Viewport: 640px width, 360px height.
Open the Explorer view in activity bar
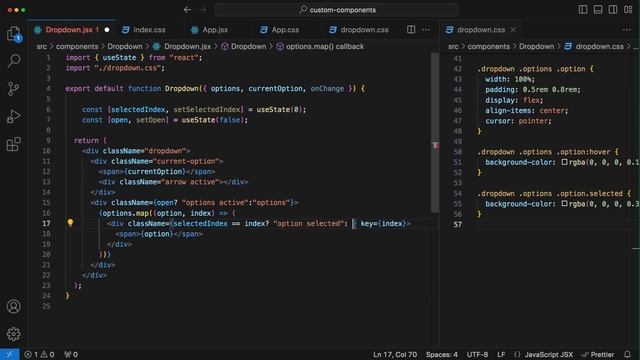pos(13,33)
